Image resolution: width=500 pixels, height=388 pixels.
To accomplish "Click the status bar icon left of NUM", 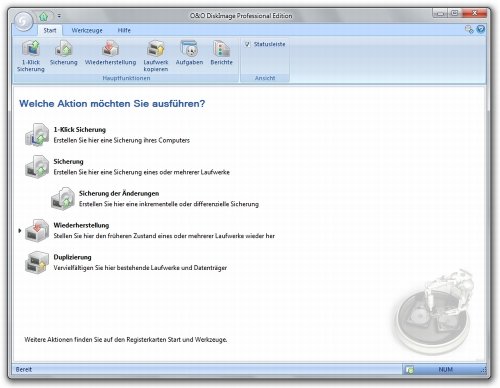I will [410, 370].
